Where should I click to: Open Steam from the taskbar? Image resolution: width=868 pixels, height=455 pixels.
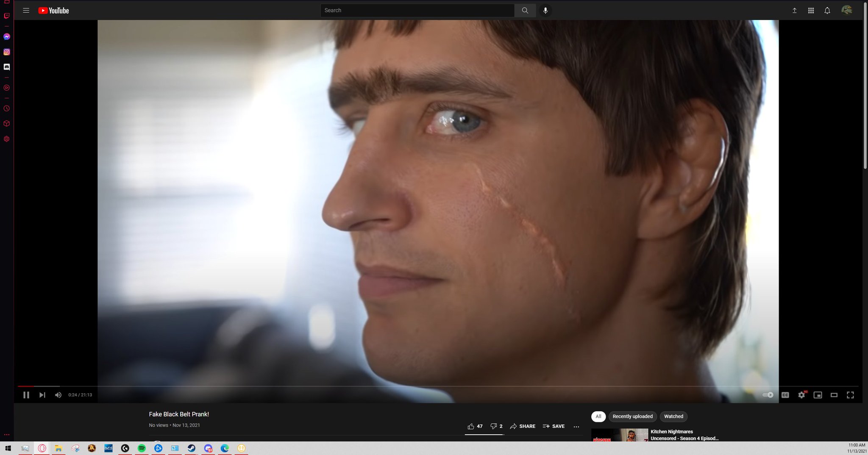click(x=192, y=448)
